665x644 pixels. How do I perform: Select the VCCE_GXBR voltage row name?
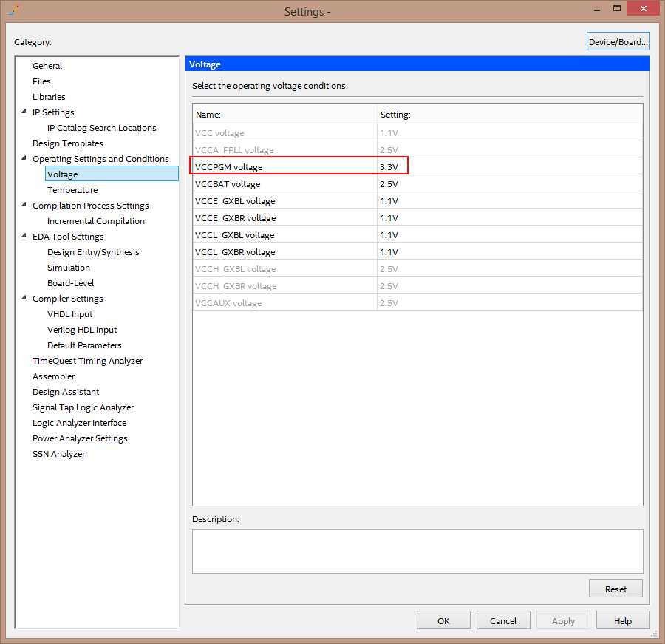(236, 218)
